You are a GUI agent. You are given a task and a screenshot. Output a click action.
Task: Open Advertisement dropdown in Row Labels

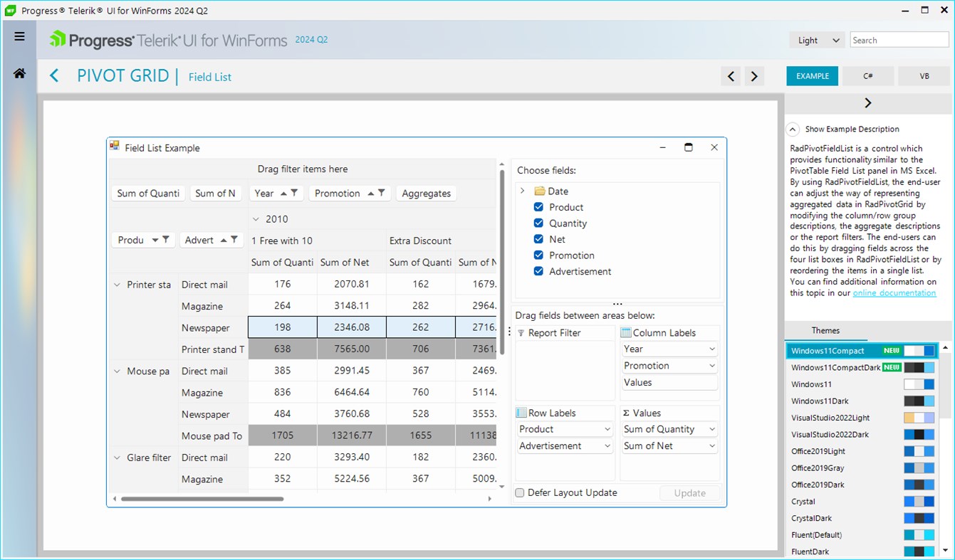click(607, 446)
